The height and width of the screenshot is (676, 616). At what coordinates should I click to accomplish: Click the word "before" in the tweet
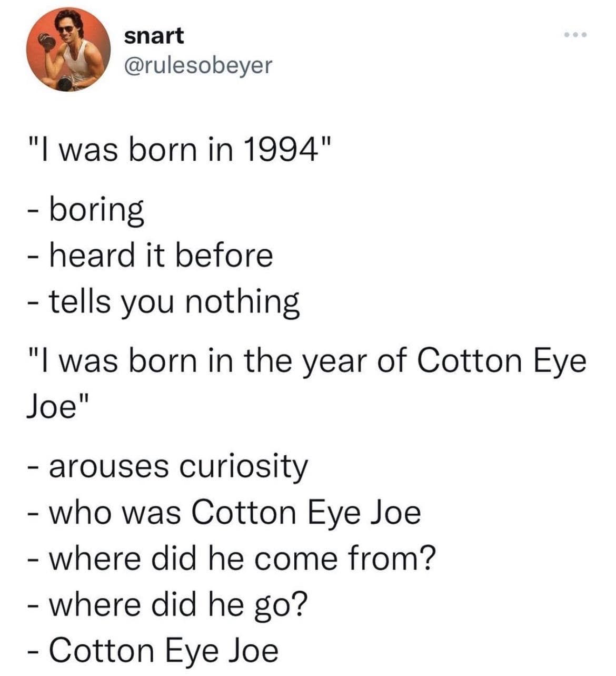[x=224, y=256]
